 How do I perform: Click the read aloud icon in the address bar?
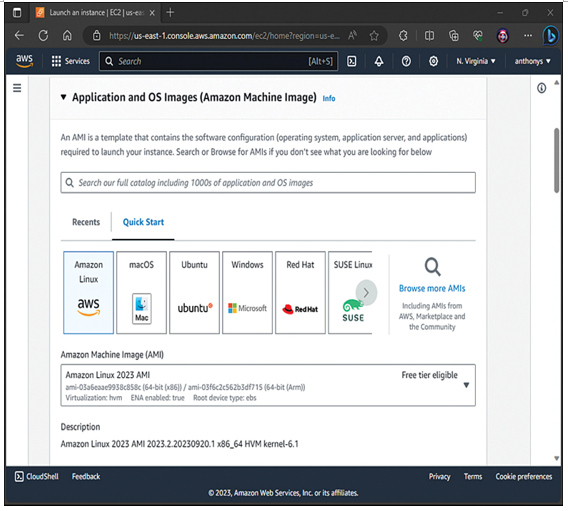tap(352, 35)
